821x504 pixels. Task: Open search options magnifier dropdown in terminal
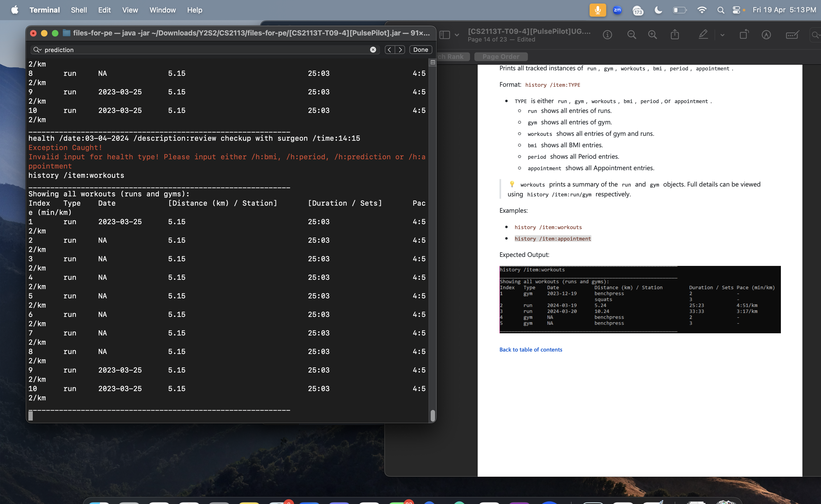click(x=37, y=50)
